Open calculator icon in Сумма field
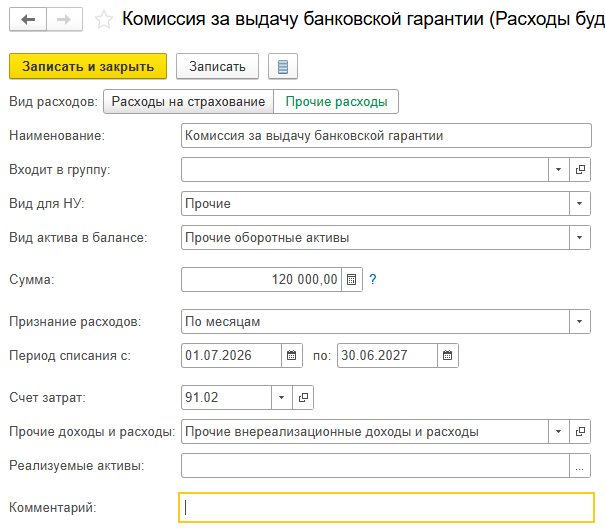Viewport: 605px width, 531px height. tap(352, 279)
